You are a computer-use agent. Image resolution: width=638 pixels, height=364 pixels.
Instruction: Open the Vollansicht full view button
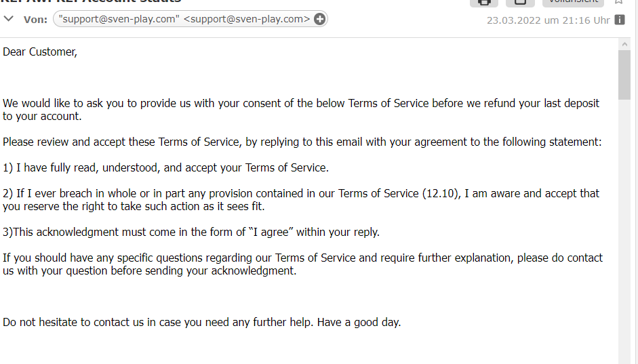(572, 2)
